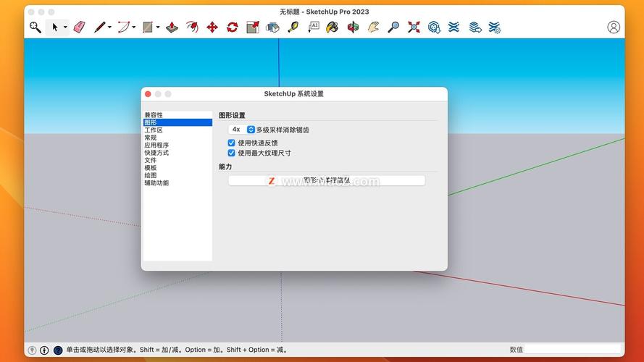Click the layers send-to-LayOut icon

474,28
